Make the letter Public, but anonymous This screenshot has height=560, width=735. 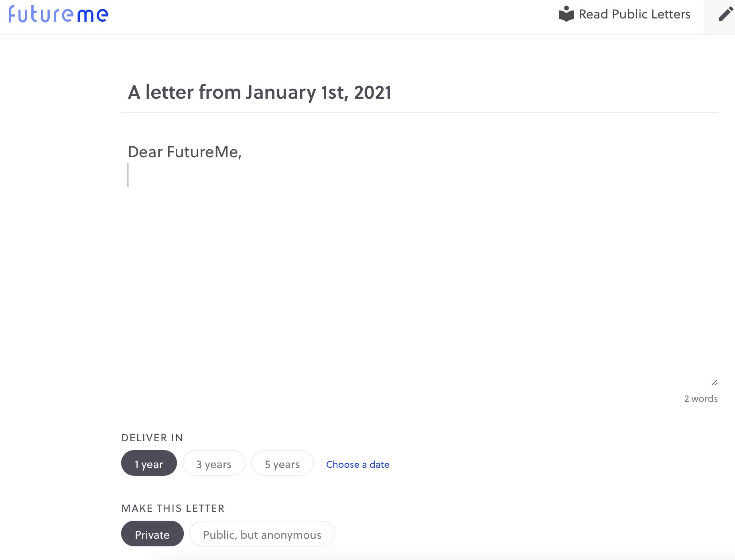(x=262, y=534)
